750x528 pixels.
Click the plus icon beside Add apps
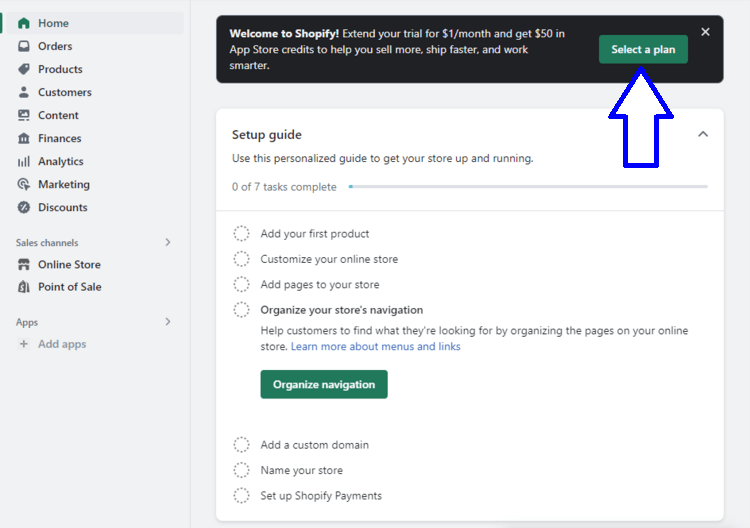23,344
